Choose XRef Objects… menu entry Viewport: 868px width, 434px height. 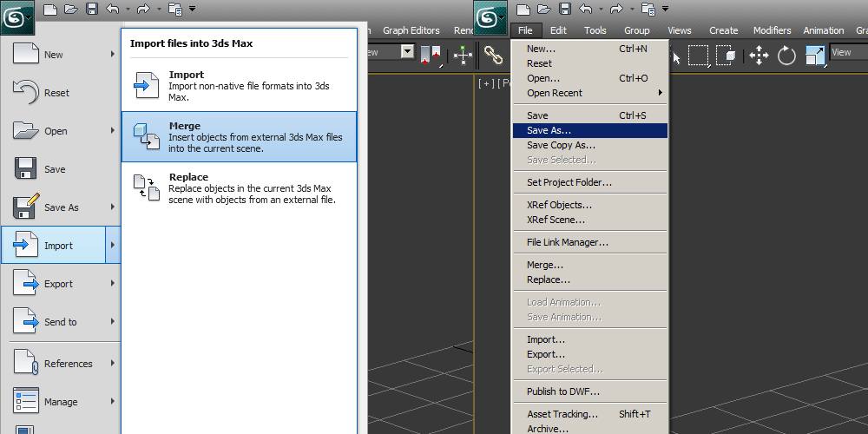[590, 205]
